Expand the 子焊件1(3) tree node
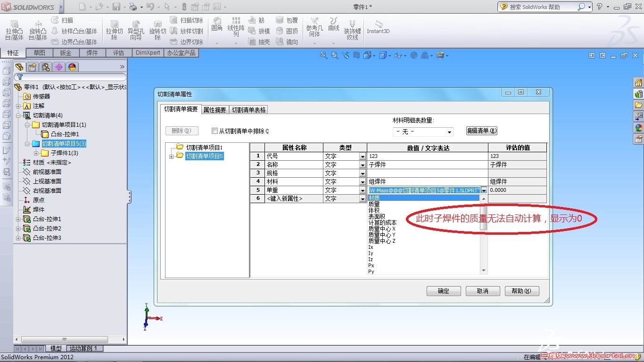Image resolution: width=644 pixels, height=362 pixels. [36, 153]
